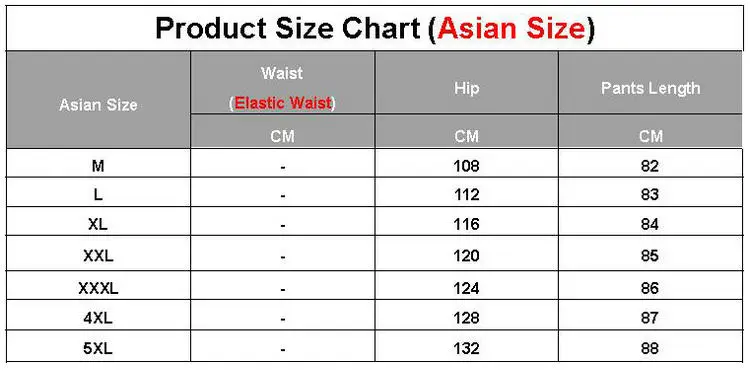
Task: Click the red Asian Size title text
Action: [x=511, y=29]
